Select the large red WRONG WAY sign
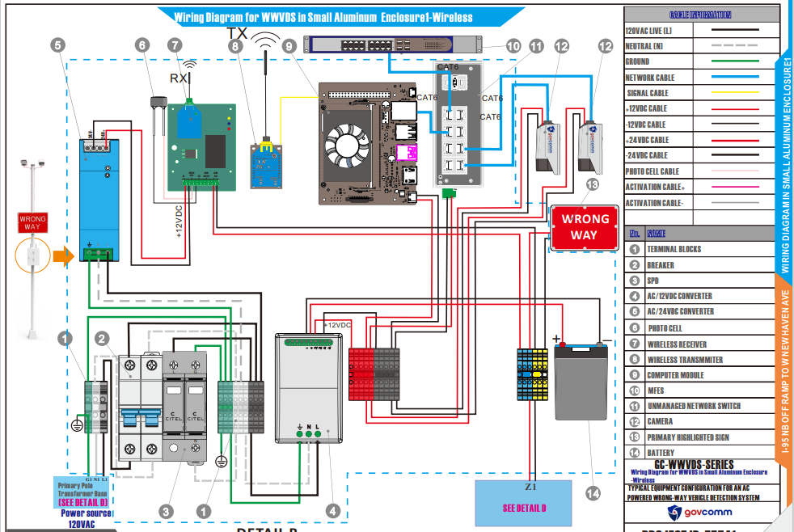The height and width of the screenshot is (532, 794). coord(585,227)
